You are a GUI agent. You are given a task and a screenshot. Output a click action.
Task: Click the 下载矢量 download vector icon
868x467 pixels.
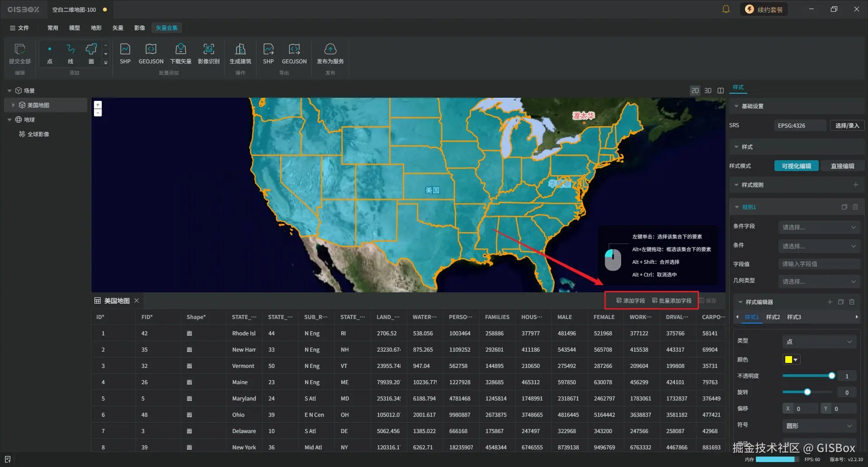click(x=180, y=53)
